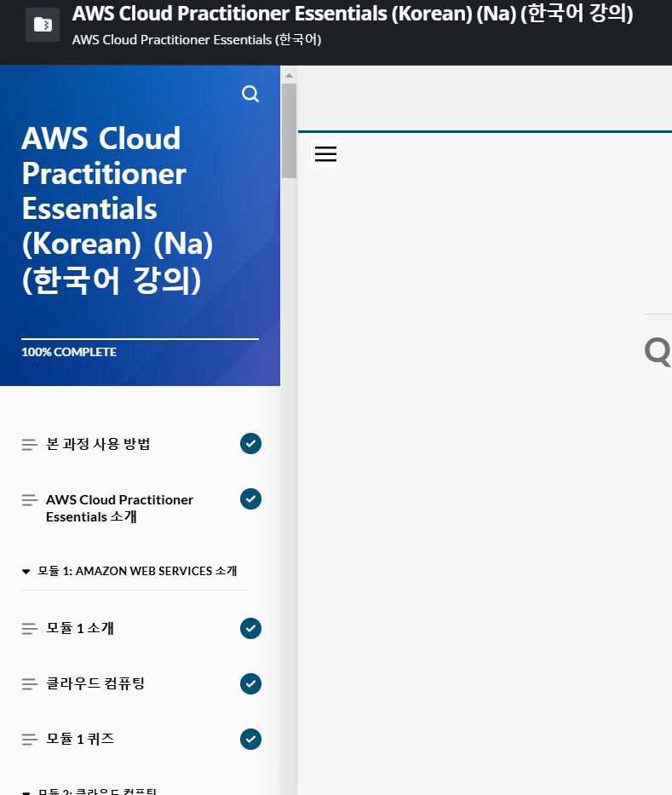Open 모듈 1 퀴즈 quiz
Image resolution: width=672 pixels, height=795 pixels.
80,739
